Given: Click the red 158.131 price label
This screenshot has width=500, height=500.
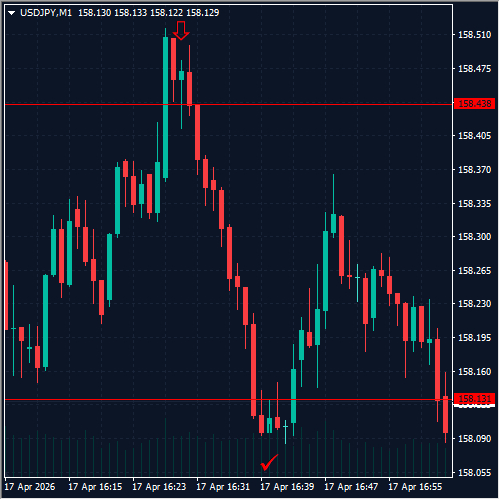Looking at the screenshot, I should click(x=474, y=398).
